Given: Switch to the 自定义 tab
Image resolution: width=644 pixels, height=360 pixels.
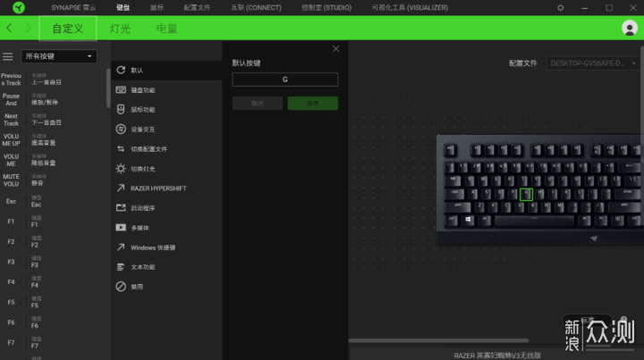Looking at the screenshot, I should (68, 29).
